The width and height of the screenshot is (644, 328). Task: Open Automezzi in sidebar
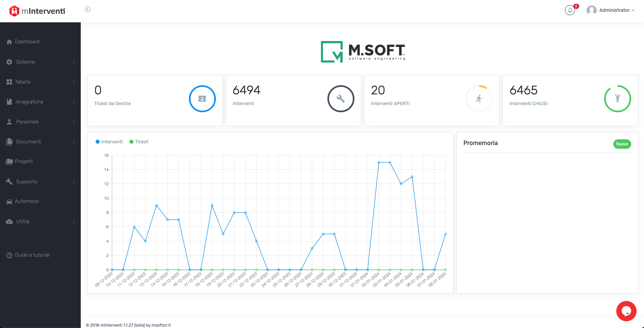(x=27, y=201)
